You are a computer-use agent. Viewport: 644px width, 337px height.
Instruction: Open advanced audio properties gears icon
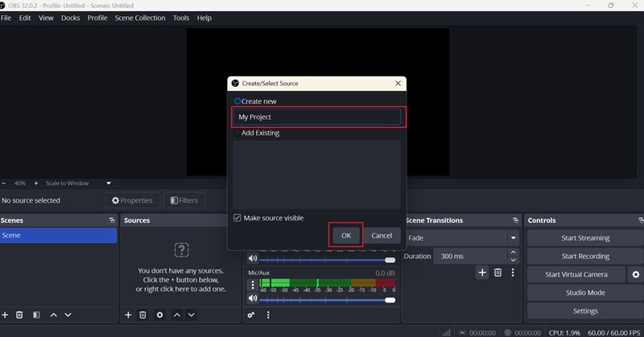[251, 314]
